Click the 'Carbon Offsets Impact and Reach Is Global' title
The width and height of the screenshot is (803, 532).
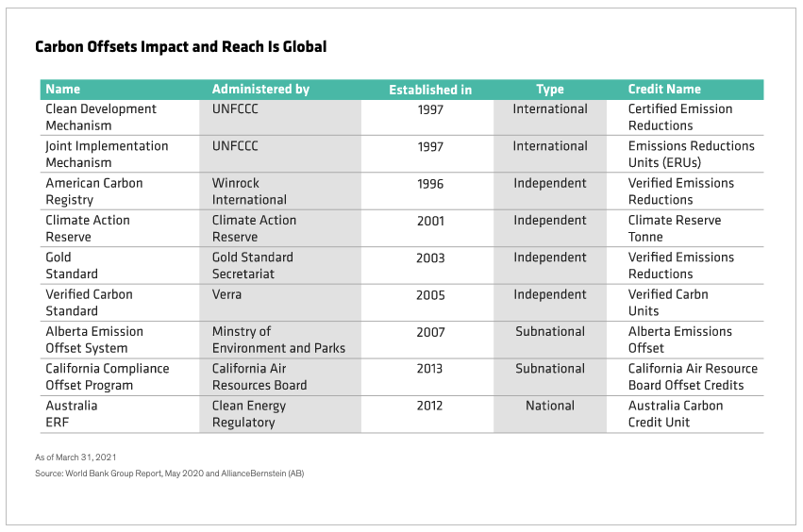click(181, 47)
